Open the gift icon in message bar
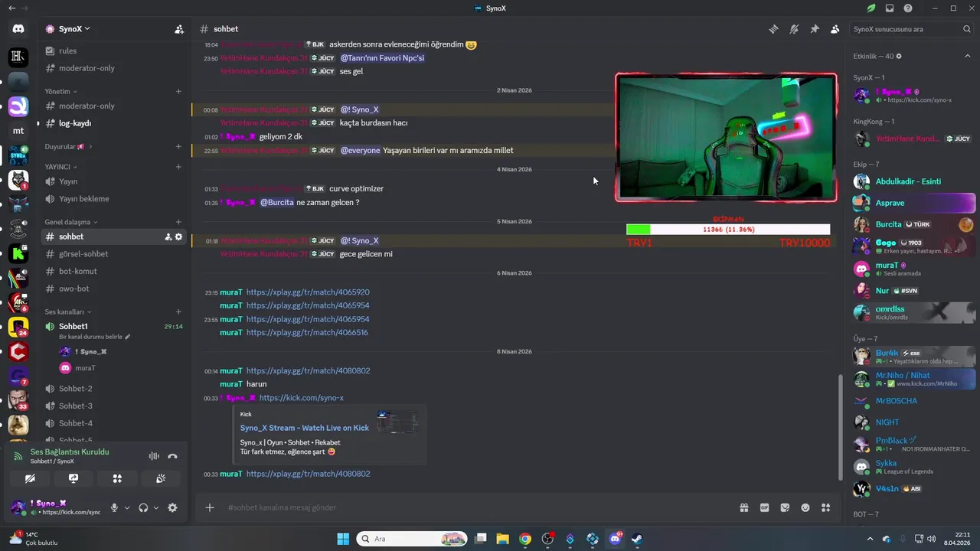This screenshot has width=980, height=551. point(743,507)
